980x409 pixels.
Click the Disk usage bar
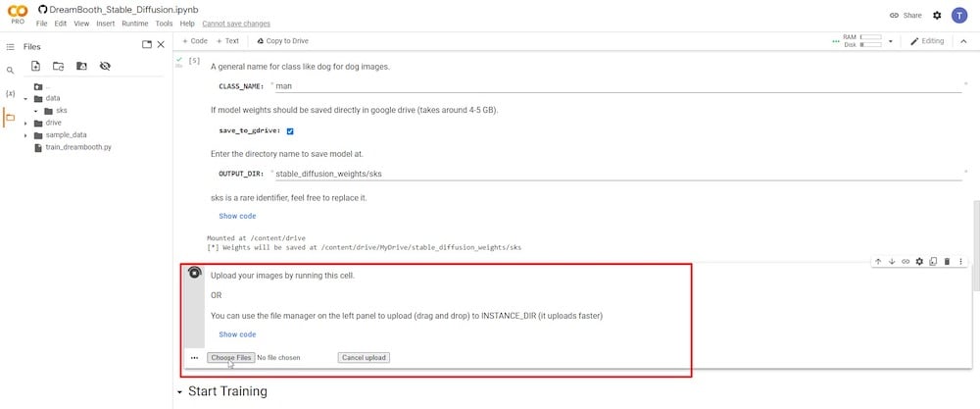870,45
